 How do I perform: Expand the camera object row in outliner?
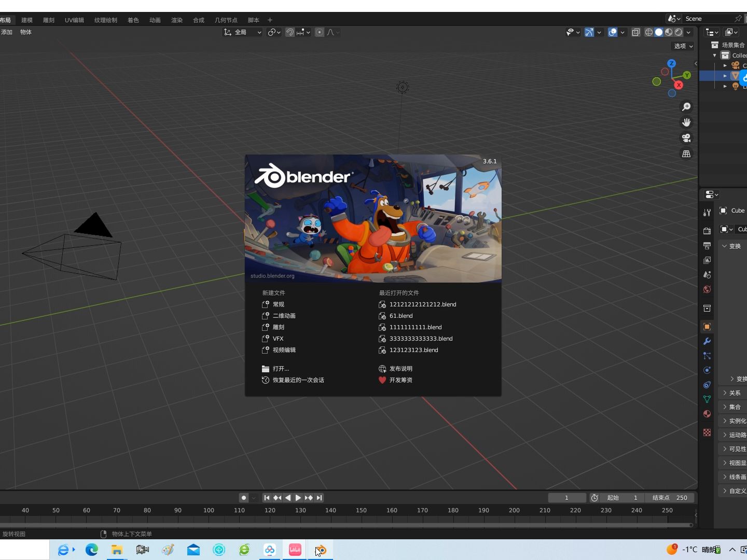(x=725, y=65)
